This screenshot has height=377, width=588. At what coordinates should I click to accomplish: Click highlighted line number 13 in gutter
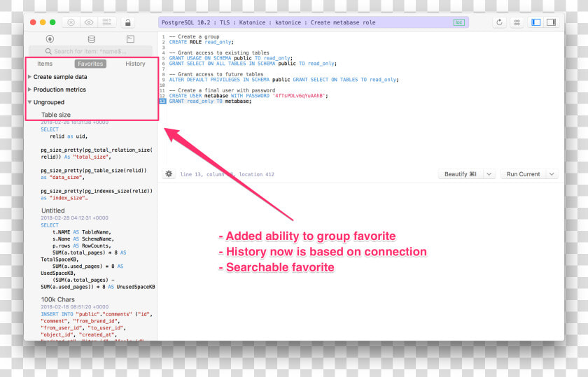coord(162,101)
